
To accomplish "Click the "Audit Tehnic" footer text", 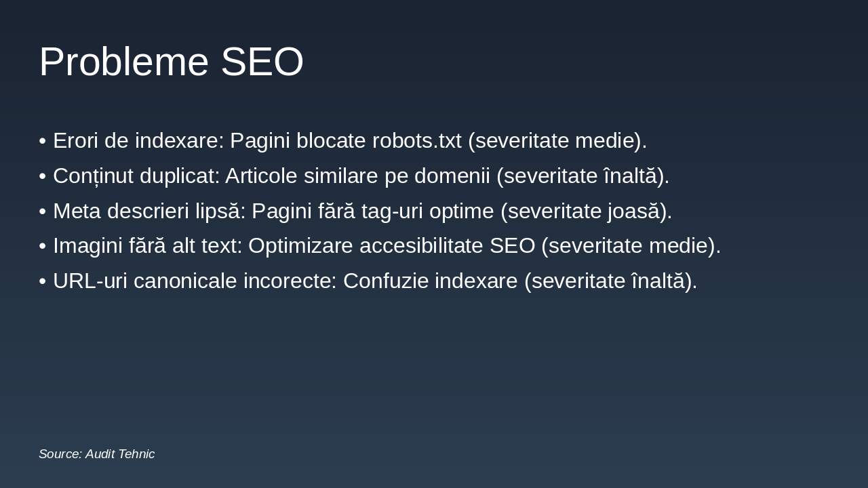I will tap(120, 454).
